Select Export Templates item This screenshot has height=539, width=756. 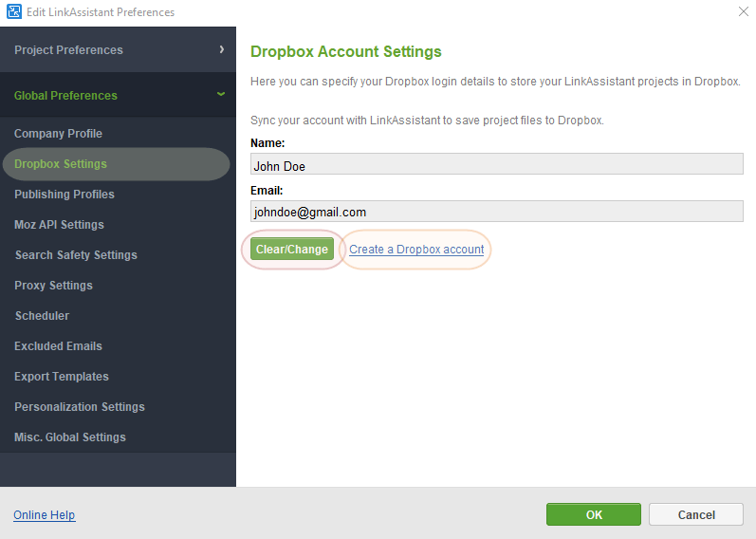62,377
